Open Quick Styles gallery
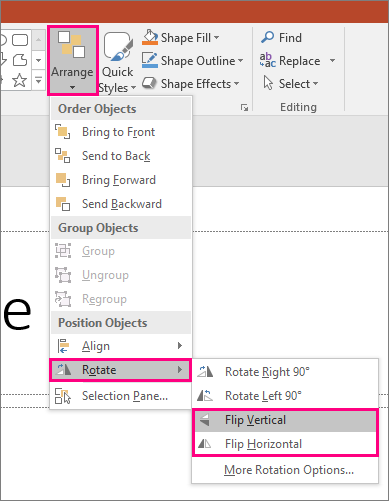Viewport: 389px width, 501px height. click(x=117, y=62)
